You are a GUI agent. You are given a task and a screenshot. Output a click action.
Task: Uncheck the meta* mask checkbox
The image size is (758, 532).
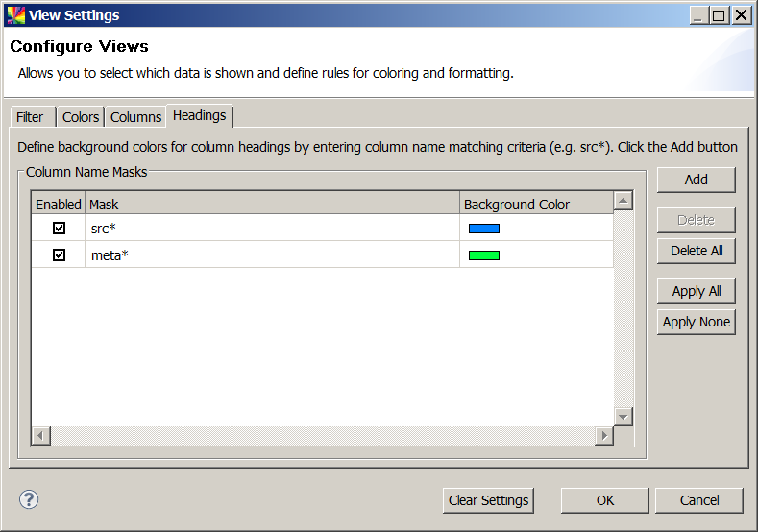point(59,254)
